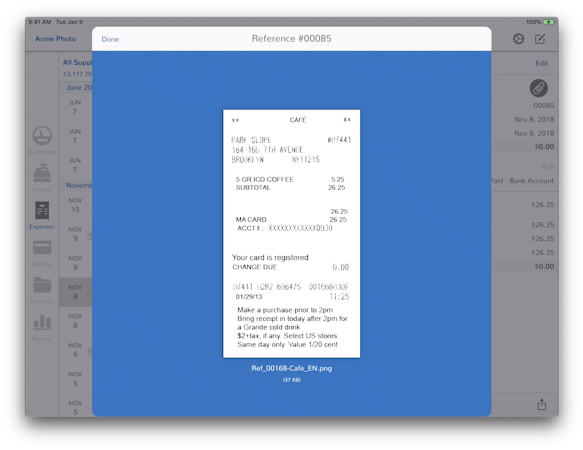Tap the Ref_00168-Cafe_EN.png file name

(x=292, y=368)
